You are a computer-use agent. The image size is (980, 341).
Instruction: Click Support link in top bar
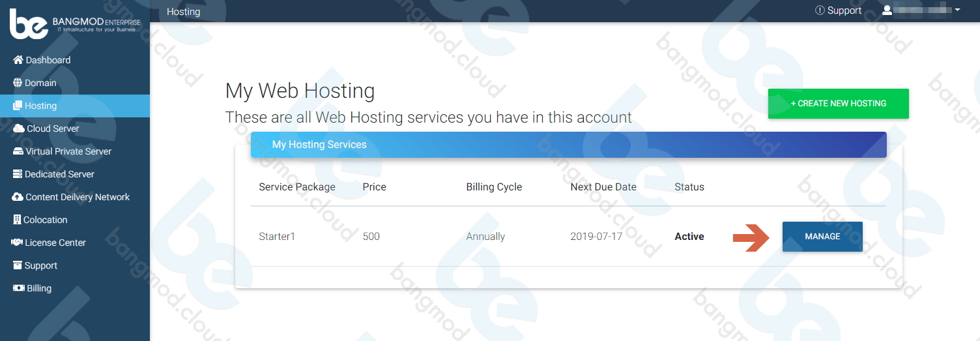[x=839, y=10]
